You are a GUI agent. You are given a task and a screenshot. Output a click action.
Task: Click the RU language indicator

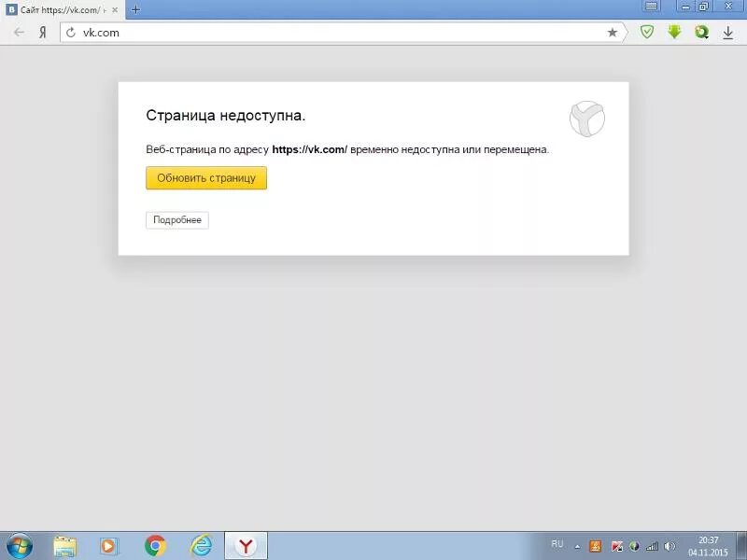[x=557, y=544]
